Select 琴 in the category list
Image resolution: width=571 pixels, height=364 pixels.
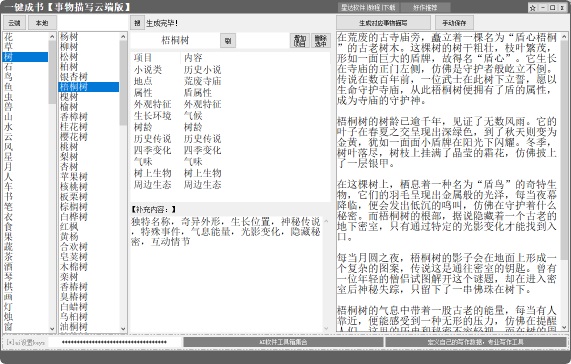click(25, 277)
